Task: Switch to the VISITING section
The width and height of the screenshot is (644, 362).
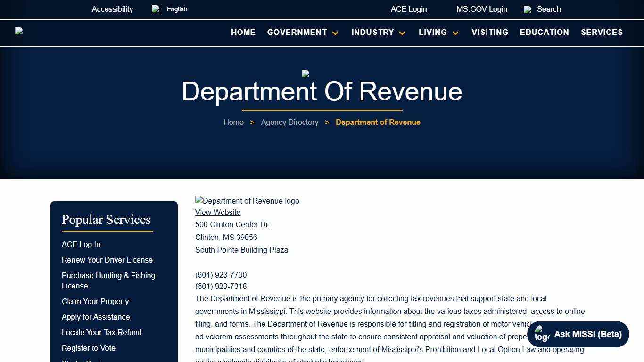Action: click(x=490, y=33)
